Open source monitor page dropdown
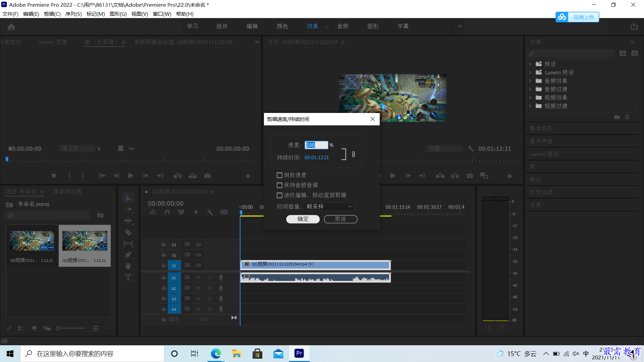The width and height of the screenshot is (644, 362). [77, 148]
